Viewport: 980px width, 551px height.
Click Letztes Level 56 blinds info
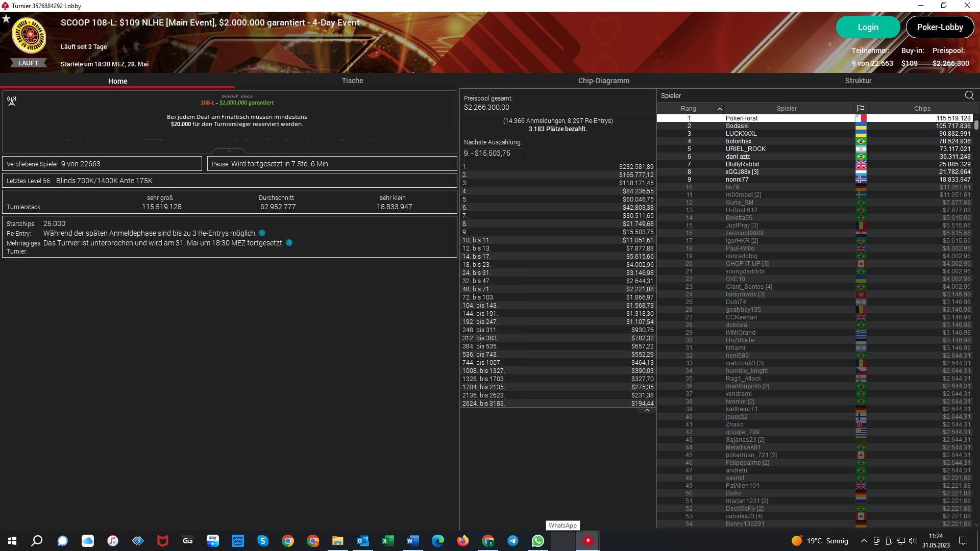(229, 181)
